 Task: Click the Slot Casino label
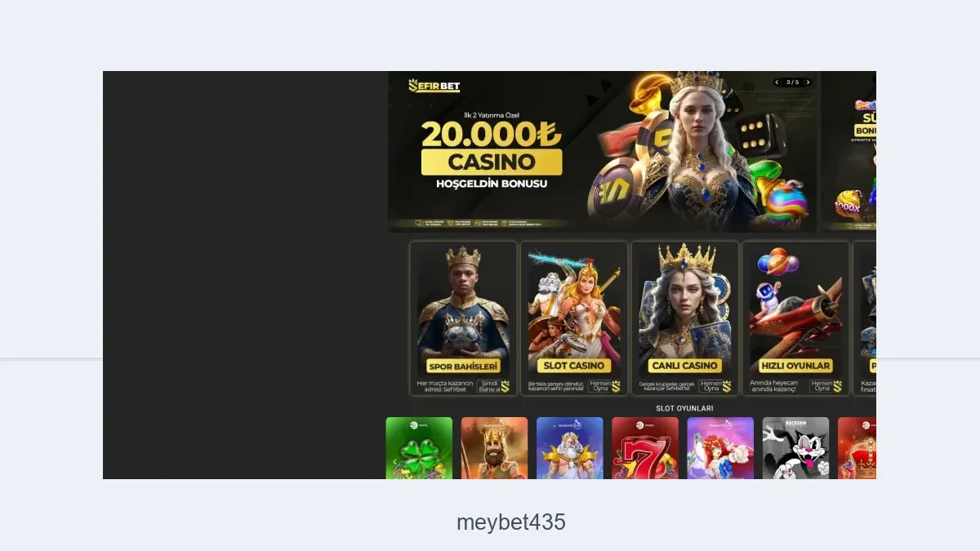574,366
